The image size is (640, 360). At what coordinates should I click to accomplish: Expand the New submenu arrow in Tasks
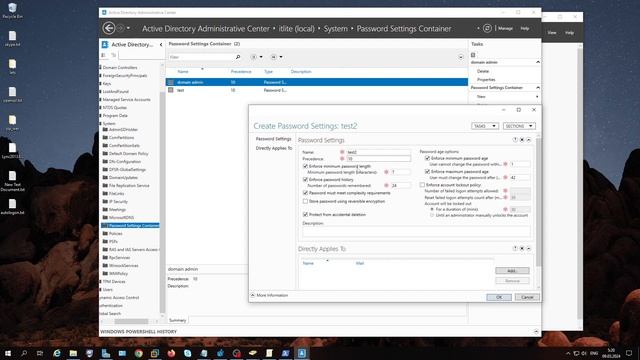click(537, 97)
